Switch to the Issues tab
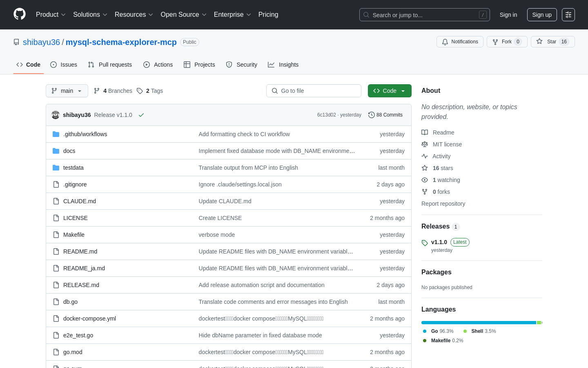This screenshot has width=588, height=368. point(64,65)
